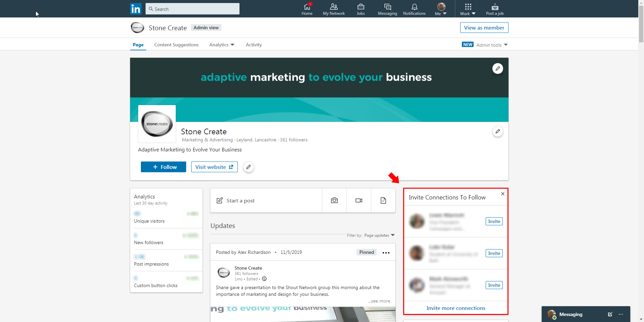Click the Post a job icon

pyautogui.click(x=495, y=9)
